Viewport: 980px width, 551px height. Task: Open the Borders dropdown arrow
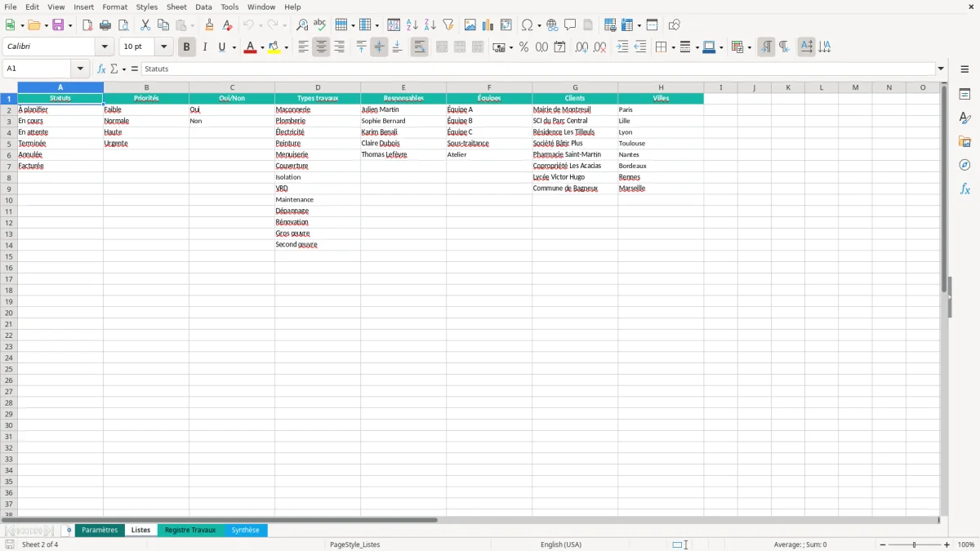[672, 47]
